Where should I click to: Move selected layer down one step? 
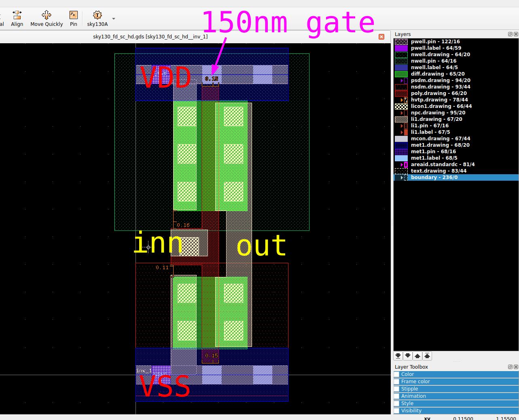(x=408, y=356)
